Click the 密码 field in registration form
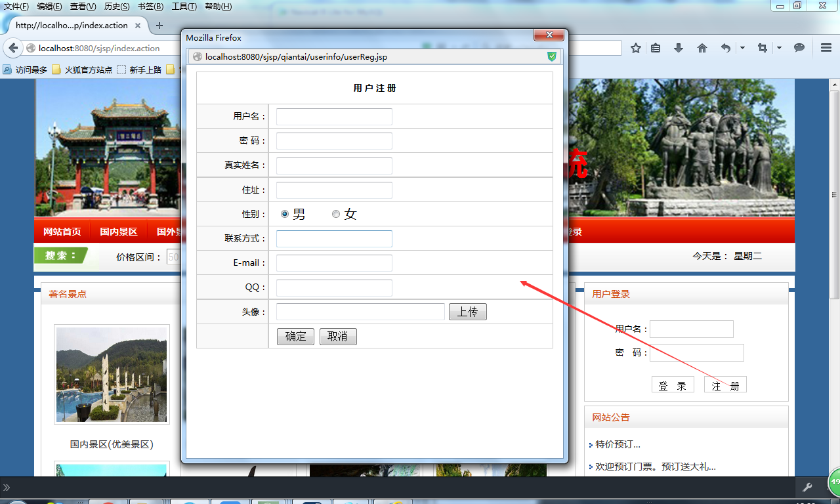The width and height of the screenshot is (840, 504). click(334, 141)
